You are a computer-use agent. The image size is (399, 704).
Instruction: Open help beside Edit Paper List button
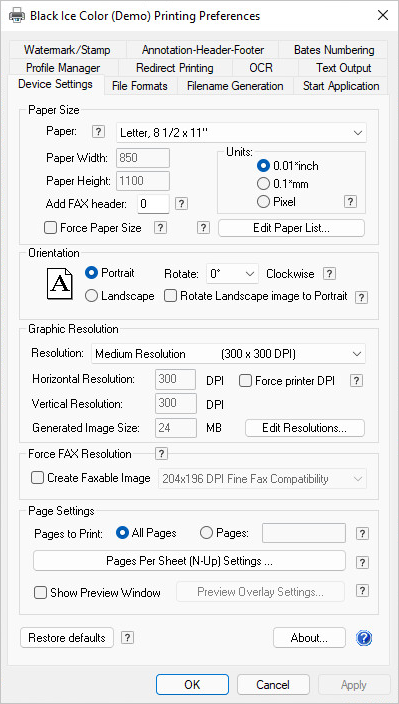coord(203,228)
